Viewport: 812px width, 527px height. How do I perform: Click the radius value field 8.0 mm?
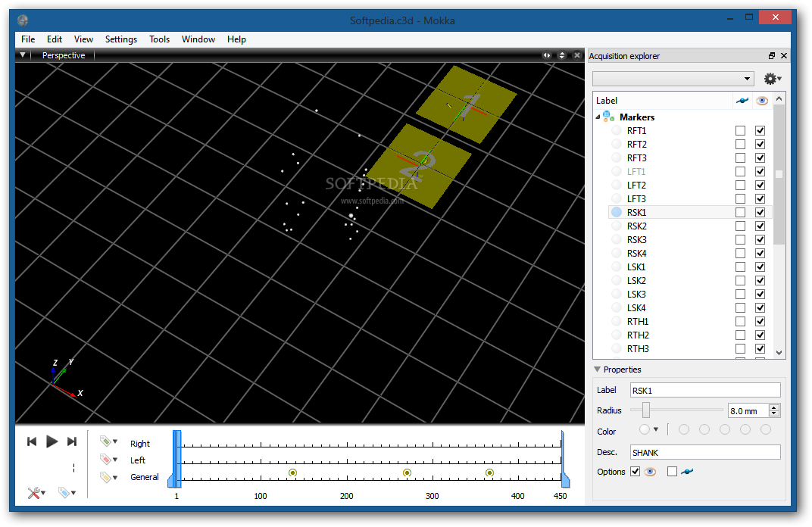click(x=748, y=410)
